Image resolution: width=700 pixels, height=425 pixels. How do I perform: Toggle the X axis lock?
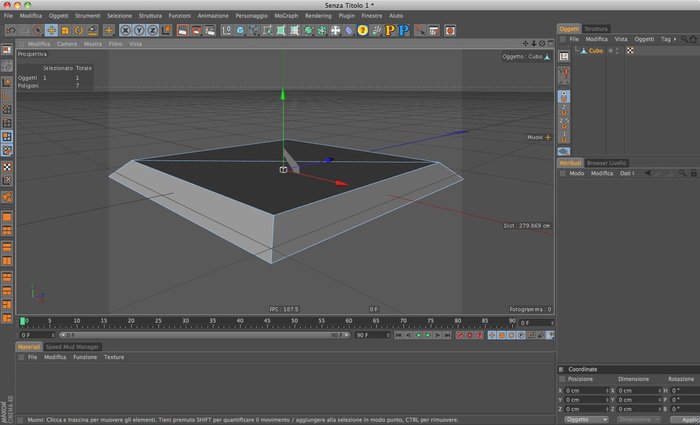(x=125, y=30)
